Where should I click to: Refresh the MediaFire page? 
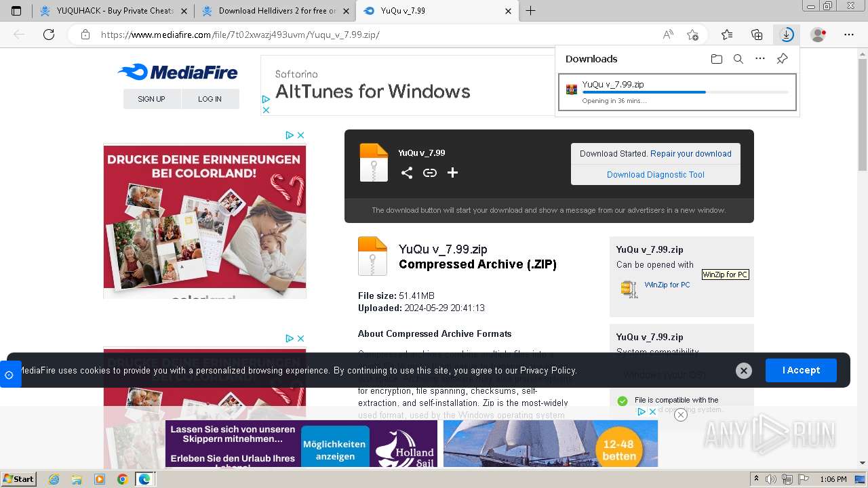pos(49,35)
